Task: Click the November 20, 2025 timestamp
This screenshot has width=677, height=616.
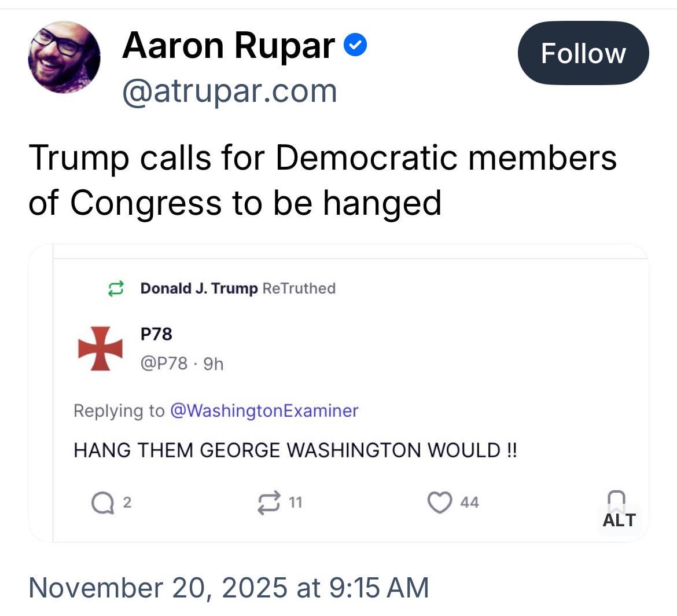Action: click(229, 587)
